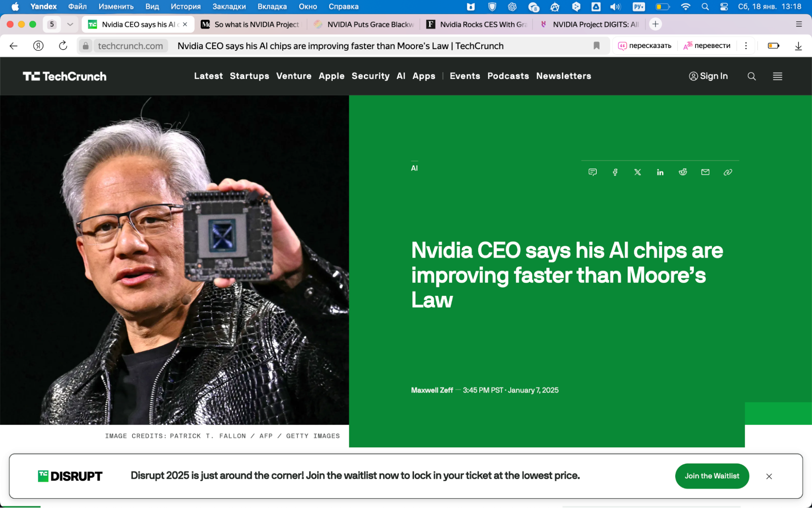
Task: Open Maxwell Zeff author link
Action: pos(432,390)
